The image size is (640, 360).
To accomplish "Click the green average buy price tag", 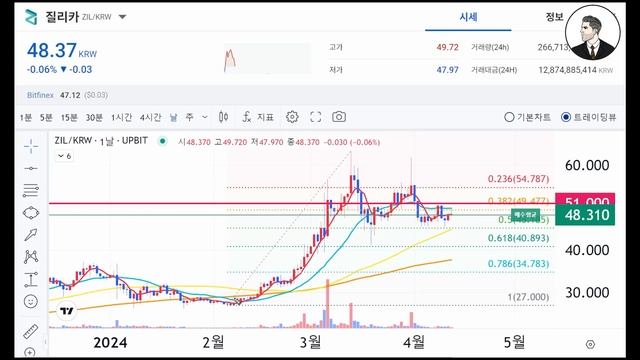I will point(525,215).
